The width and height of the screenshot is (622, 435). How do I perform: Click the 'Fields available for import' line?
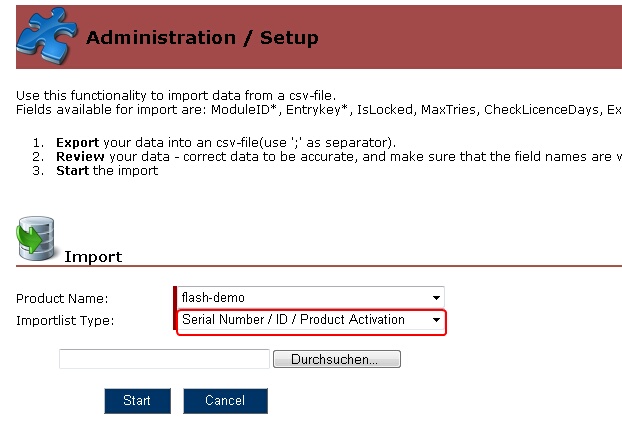tap(300, 109)
